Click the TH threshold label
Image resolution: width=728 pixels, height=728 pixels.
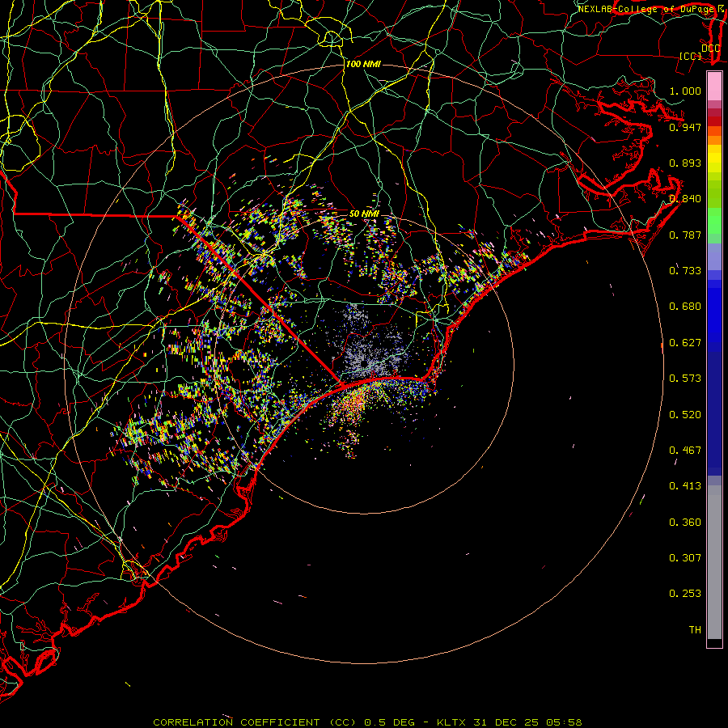[695, 629]
